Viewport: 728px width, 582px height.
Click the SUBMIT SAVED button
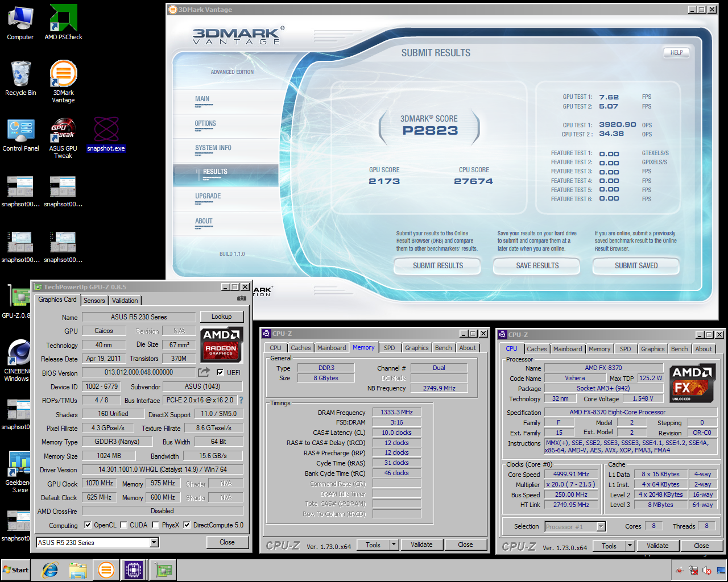coord(636,265)
